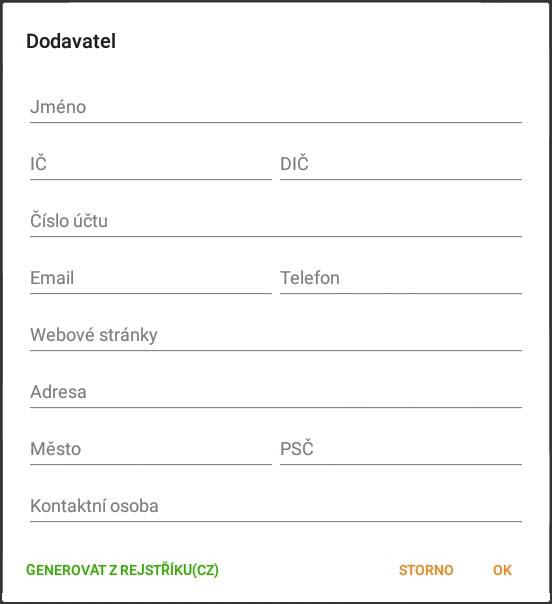The height and width of the screenshot is (604, 552).
Task: Focus the Kontaktní osoba field
Action: 276,507
